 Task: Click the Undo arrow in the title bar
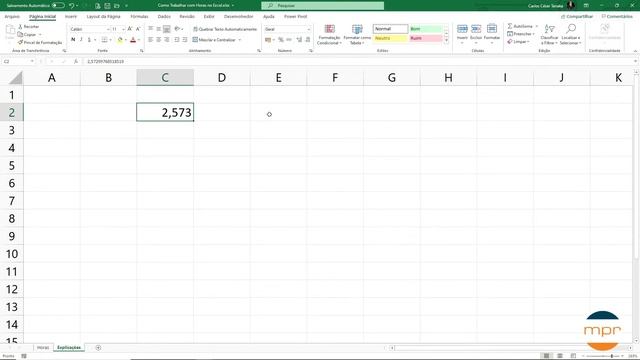71,5
